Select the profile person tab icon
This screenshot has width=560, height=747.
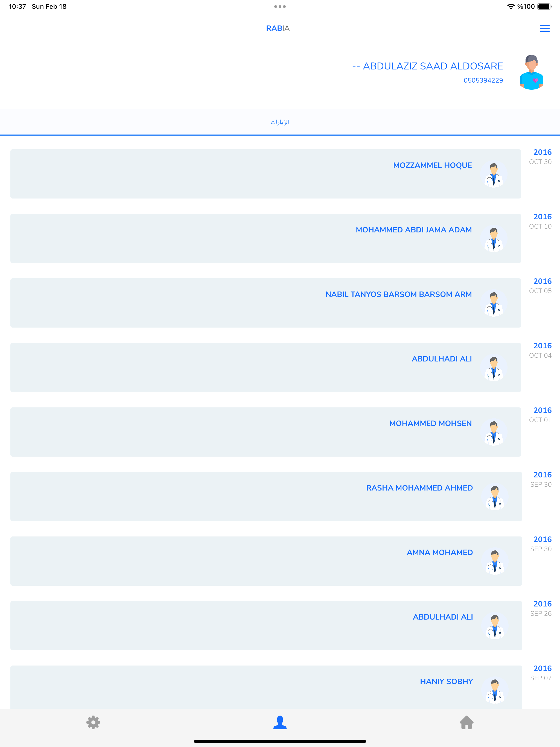280,722
